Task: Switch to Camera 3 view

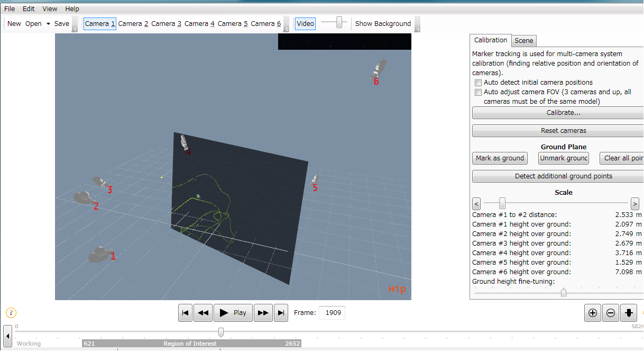Action: pyautogui.click(x=167, y=23)
